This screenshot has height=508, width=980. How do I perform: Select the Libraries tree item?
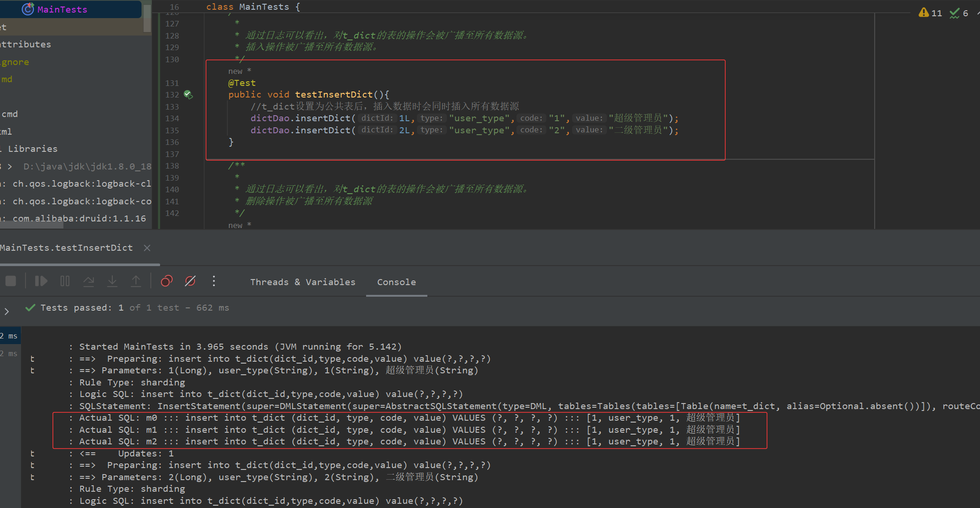(x=32, y=149)
